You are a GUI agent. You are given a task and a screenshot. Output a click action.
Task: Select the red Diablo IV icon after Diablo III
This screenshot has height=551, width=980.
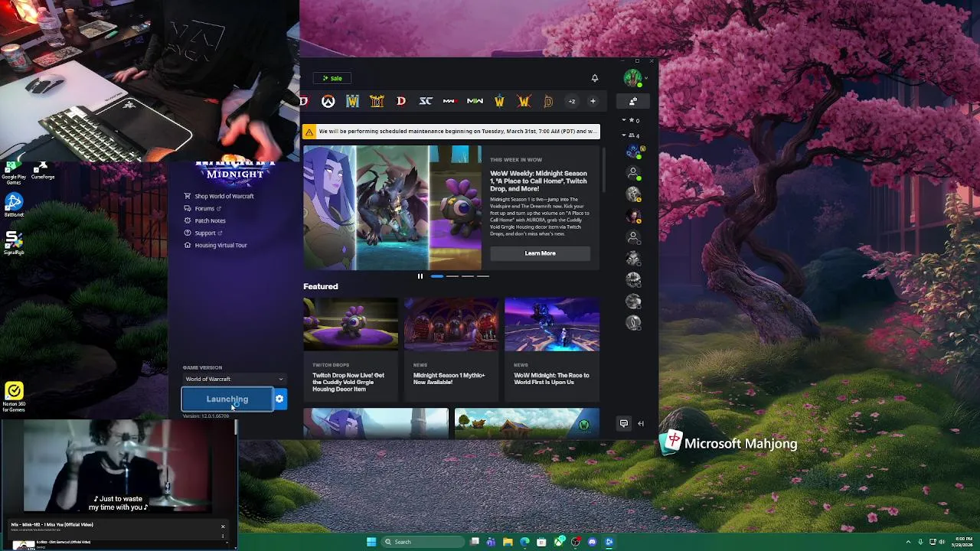[x=401, y=101]
